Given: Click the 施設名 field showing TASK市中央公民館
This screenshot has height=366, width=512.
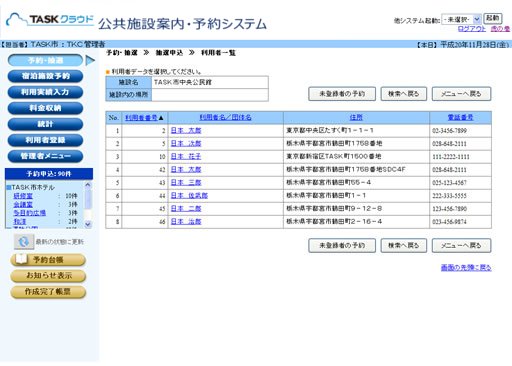Looking at the screenshot, I should click(x=210, y=82).
